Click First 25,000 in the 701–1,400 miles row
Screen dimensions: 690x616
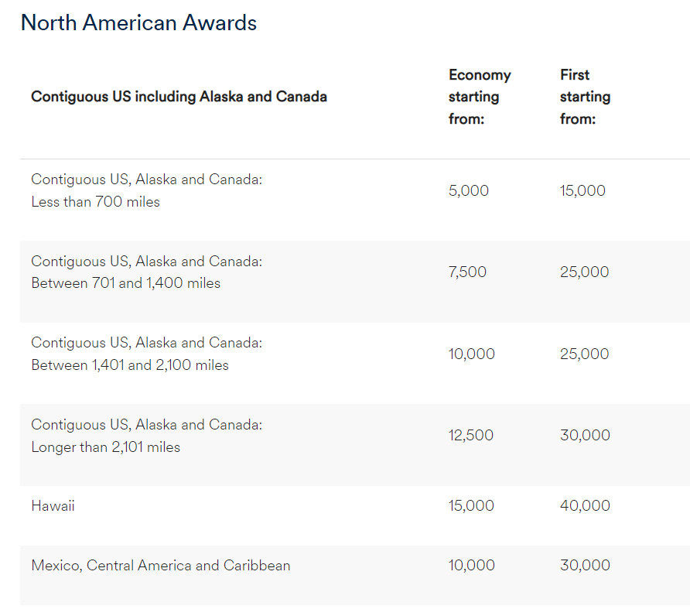pyautogui.click(x=584, y=272)
